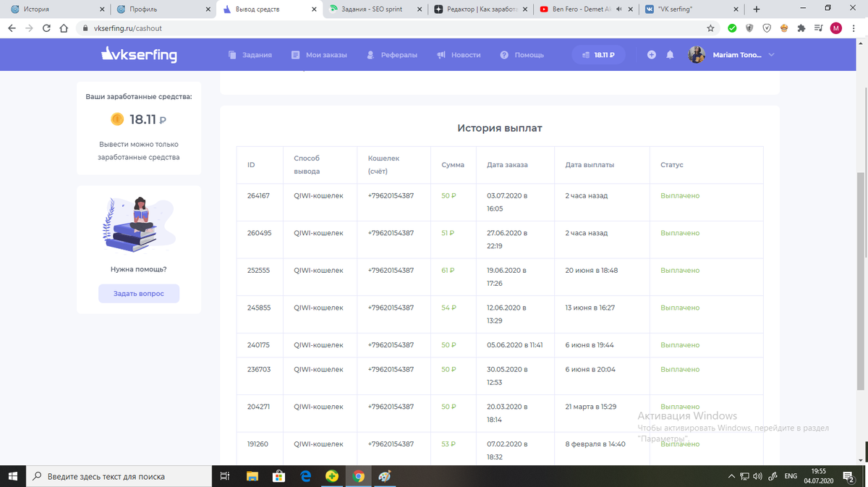Viewport: 868px width, 487px height.
Task: Click the Задать вопрос button
Action: tap(139, 294)
